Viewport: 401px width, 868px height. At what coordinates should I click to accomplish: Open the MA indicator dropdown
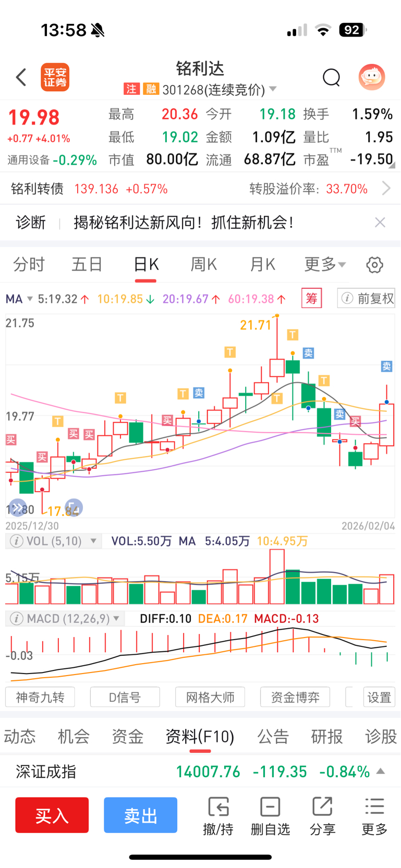[x=19, y=299]
